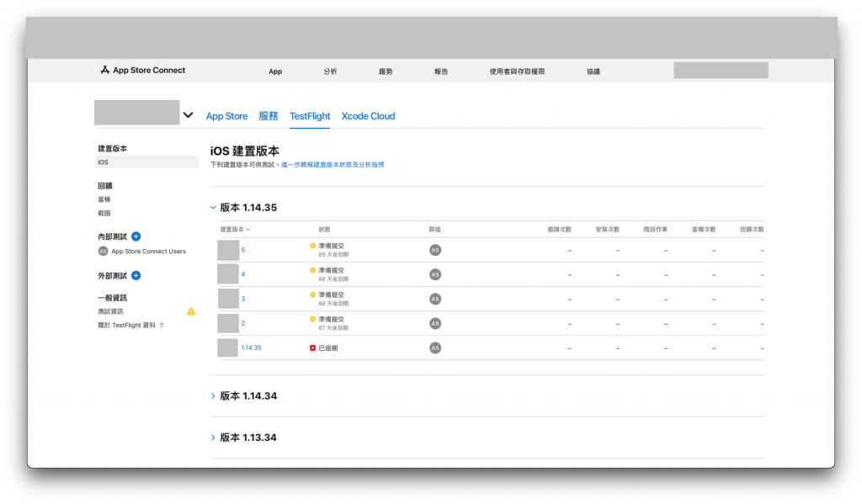Image resolution: width=862 pixels, height=504 pixels.
Task: Open 關於 TestFlight 資料 in sidebar
Action: (x=126, y=326)
